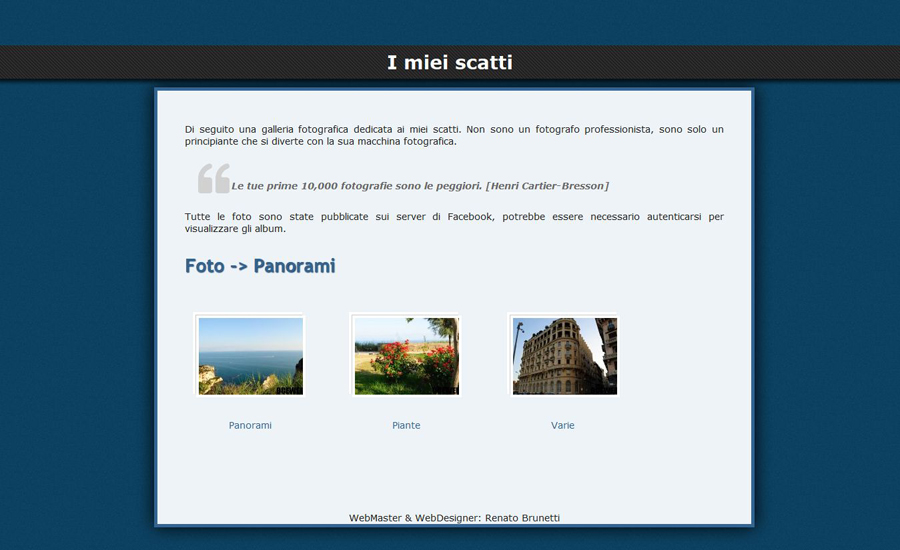Click the Piante link

[x=406, y=425]
